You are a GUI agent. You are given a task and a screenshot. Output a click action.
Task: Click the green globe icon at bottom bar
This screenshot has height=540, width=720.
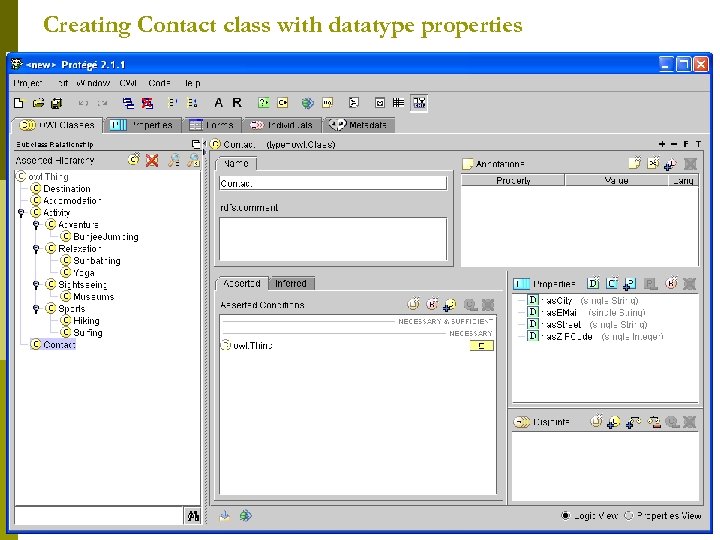tap(246, 515)
